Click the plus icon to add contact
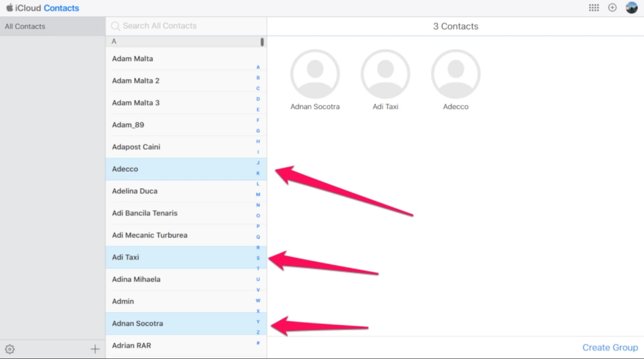644x359 pixels. pyautogui.click(x=95, y=349)
